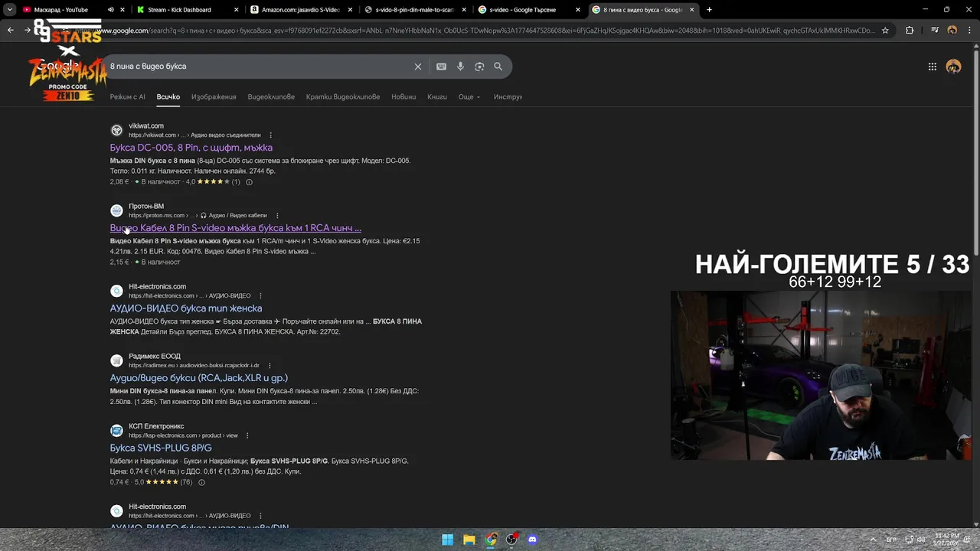Open the Google account avatar

(953, 67)
